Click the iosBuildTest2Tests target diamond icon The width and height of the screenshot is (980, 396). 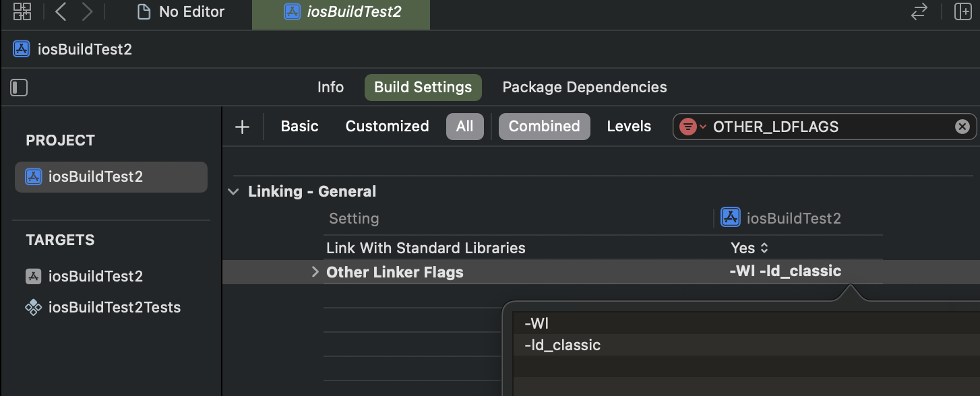tap(33, 308)
